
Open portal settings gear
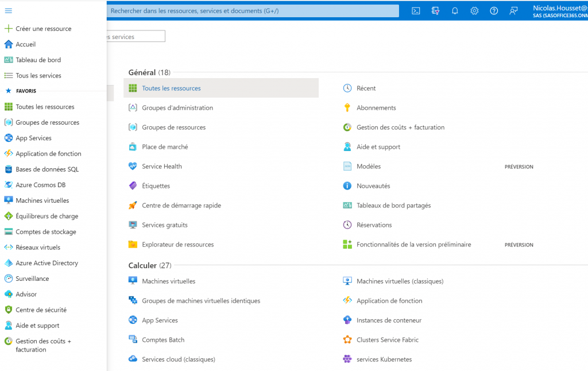coord(474,11)
